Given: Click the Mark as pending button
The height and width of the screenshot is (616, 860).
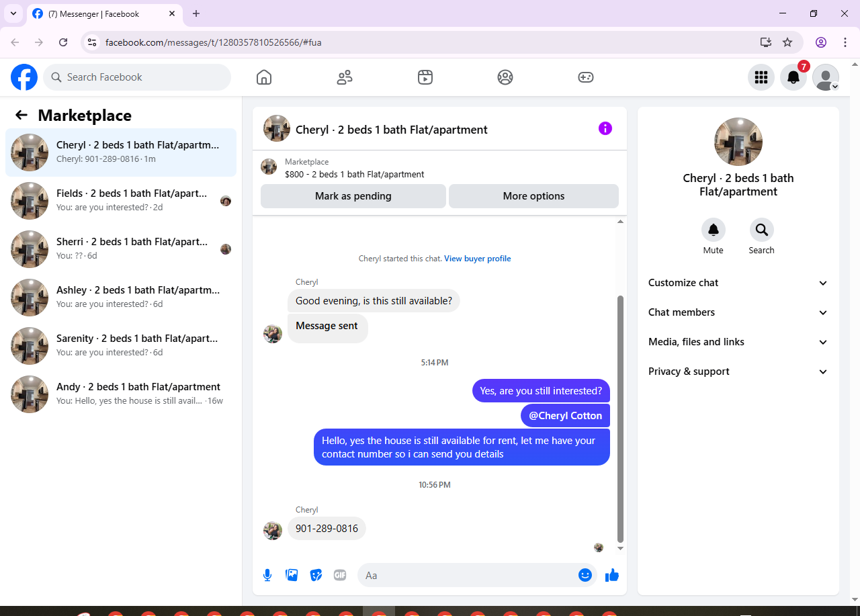Looking at the screenshot, I should [353, 196].
